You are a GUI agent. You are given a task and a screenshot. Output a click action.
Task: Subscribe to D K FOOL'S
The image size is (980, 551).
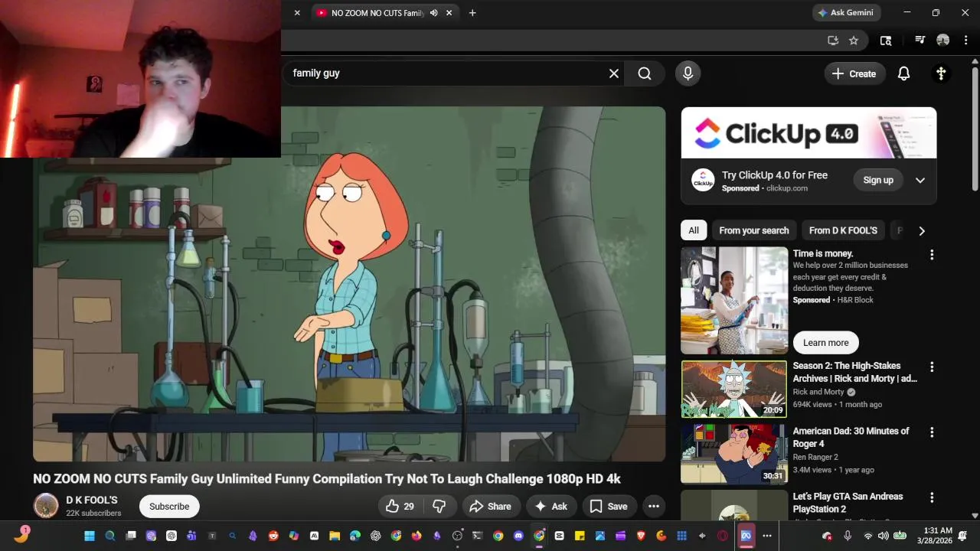(x=169, y=506)
